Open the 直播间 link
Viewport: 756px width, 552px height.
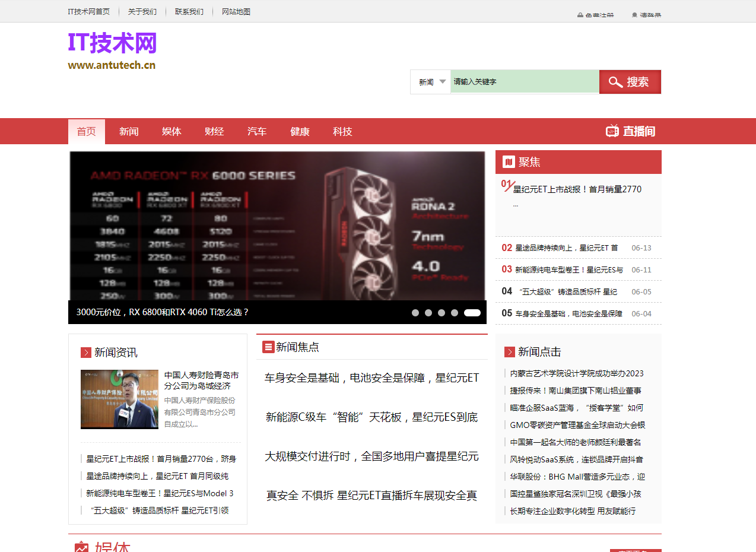[x=639, y=131]
